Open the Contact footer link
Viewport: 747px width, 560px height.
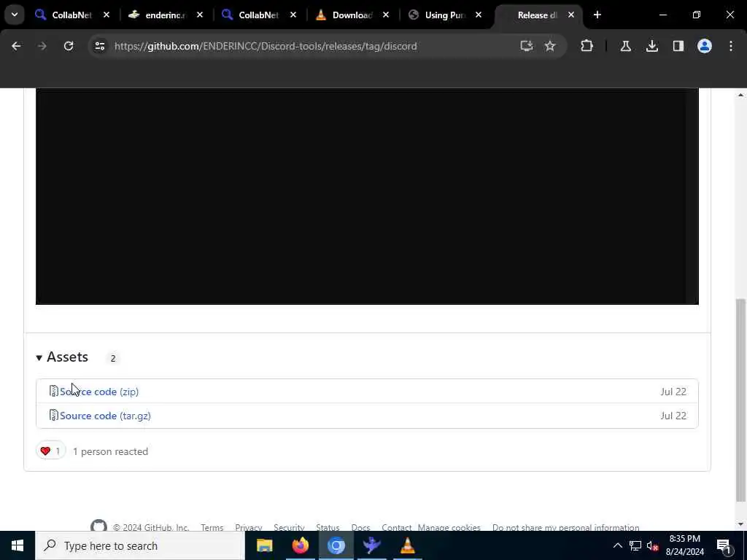click(x=396, y=527)
